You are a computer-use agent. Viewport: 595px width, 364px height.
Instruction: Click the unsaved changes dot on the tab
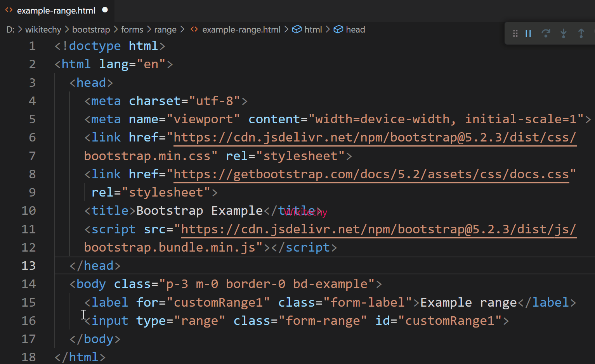point(105,10)
